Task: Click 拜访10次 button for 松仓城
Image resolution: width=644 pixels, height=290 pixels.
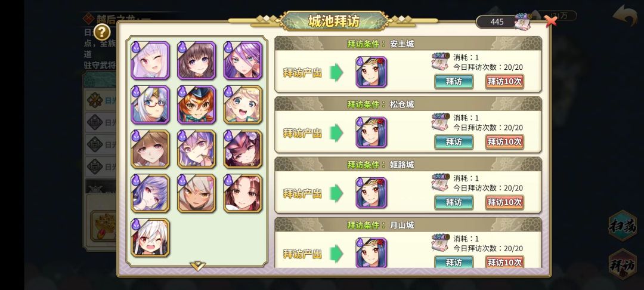Action: pyautogui.click(x=504, y=141)
